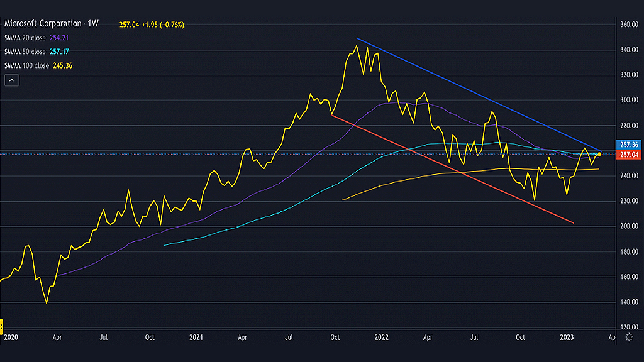Image resolution: width=644 pixels, height=362 pixels.
Task: Click the 2021 label on time axis
Action: pos(196,337)
